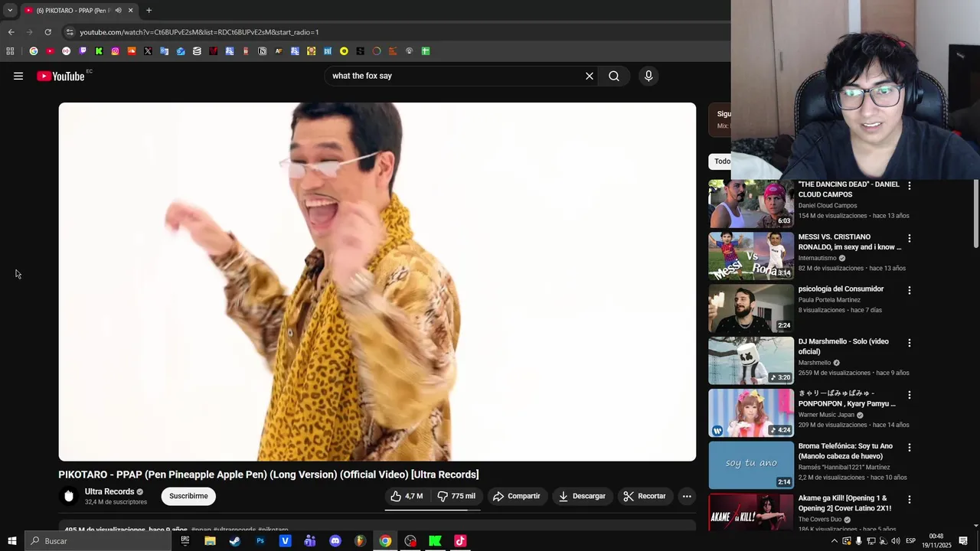980x551 pixels.
Task: Open the apps grid in bookmarks bar
Action: [10, 51]
